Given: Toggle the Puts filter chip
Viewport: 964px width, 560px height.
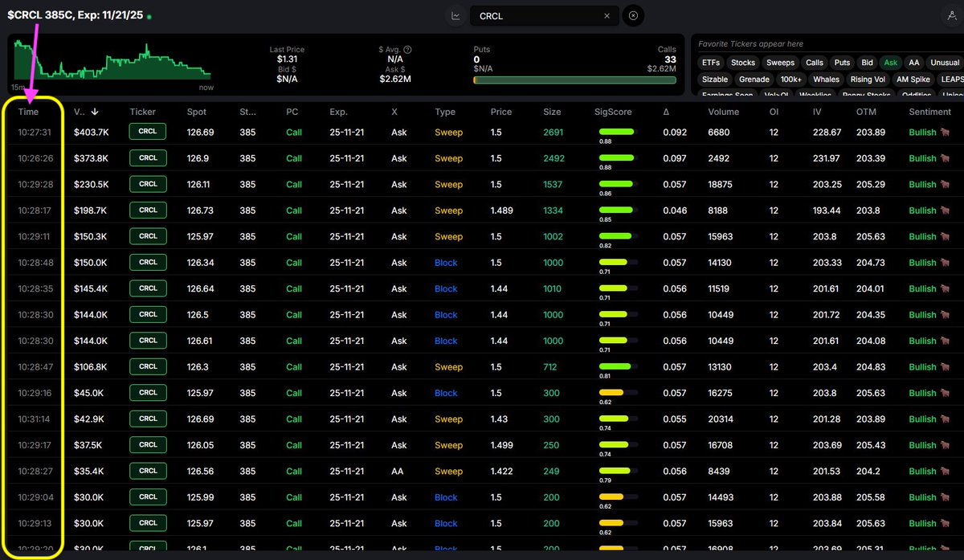Looking at the screenshot, I should click(842, 63).
